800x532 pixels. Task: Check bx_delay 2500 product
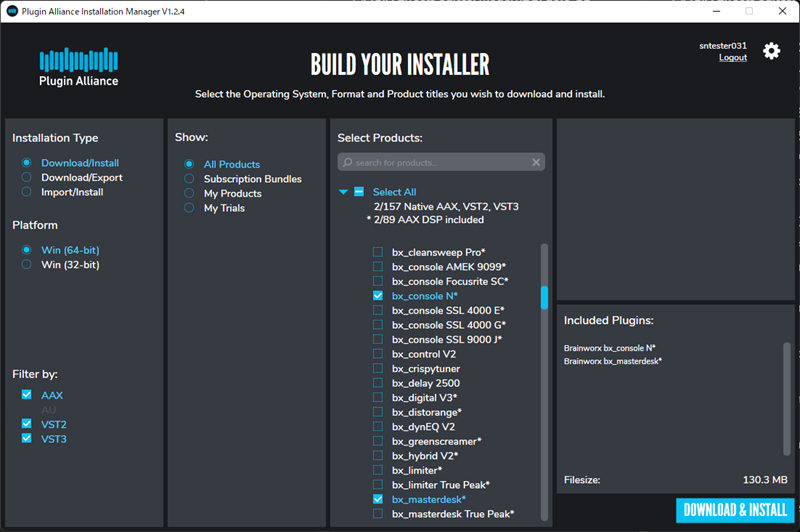[378, 383]
